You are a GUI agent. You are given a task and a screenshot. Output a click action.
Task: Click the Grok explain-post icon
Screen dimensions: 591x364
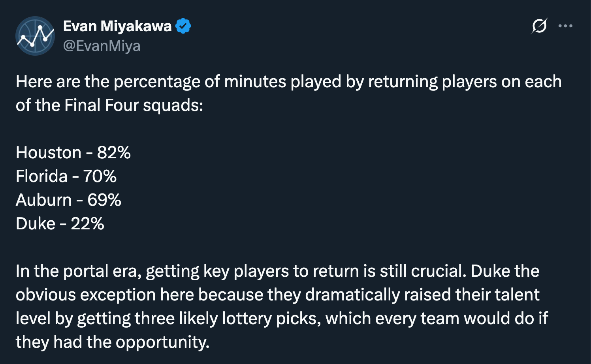click(539, 26)
